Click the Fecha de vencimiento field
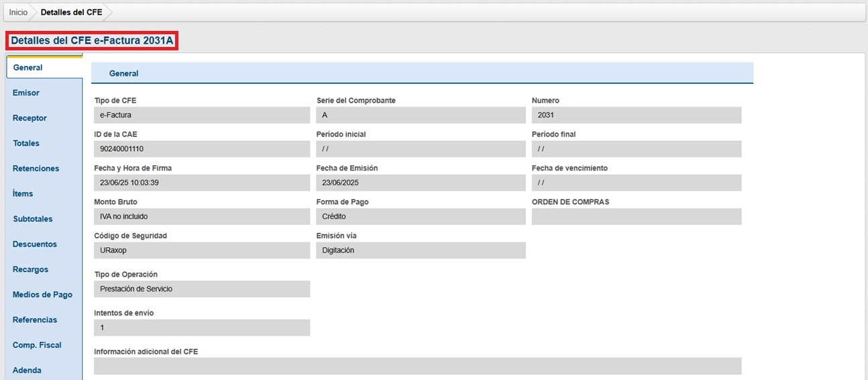This screenshot has width=868, height=380. 637,183
